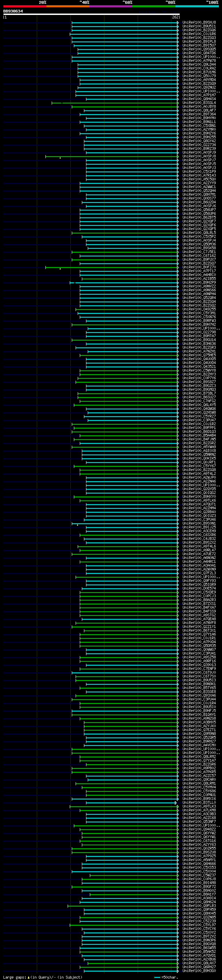222x980 pixels.
Task: Select hit UniRef100_Q9SQQ5
Action: (x=199, y=49)
